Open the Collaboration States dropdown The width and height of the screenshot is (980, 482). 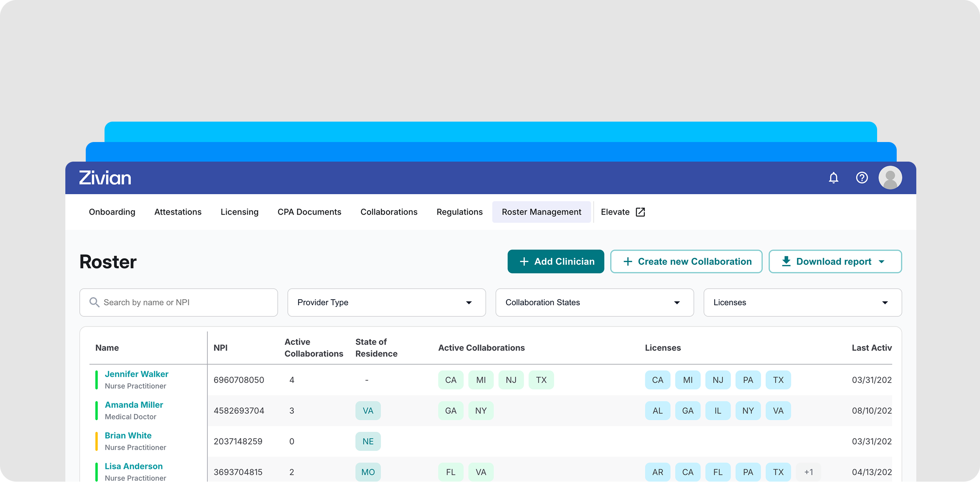[595, 302]
